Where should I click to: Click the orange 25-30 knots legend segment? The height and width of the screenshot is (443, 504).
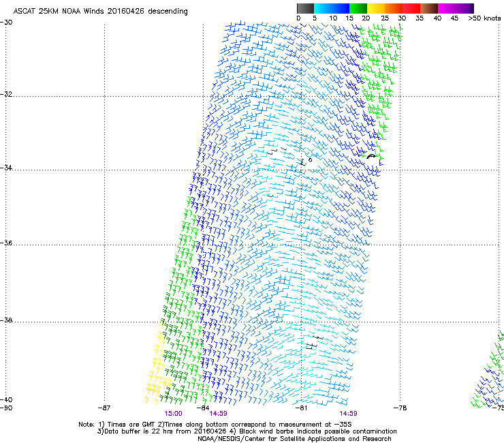[x=393, y=8]
